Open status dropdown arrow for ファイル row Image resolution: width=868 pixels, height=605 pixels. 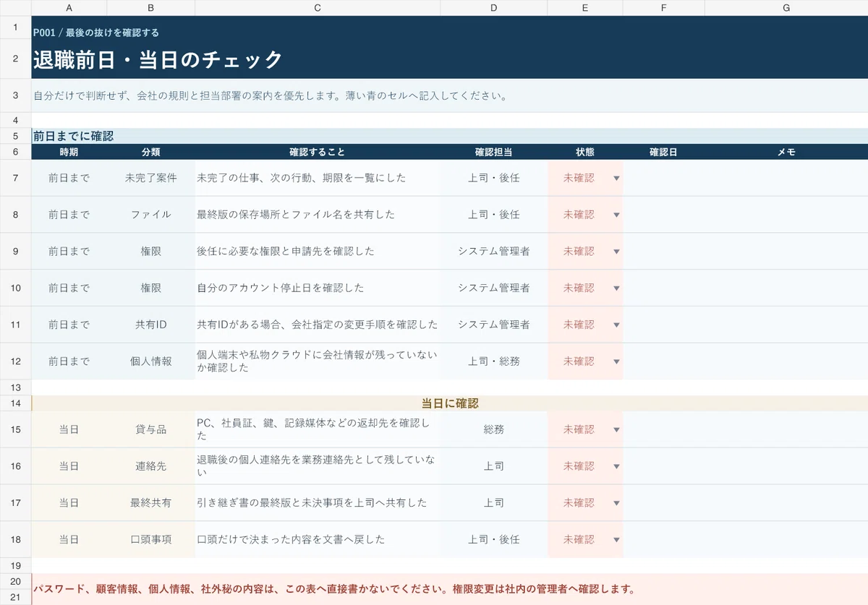click(616, 215)
